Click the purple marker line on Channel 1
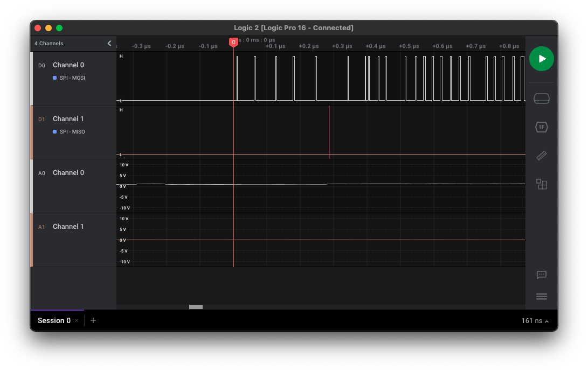 pyautogui.click(x=329, y=132)
